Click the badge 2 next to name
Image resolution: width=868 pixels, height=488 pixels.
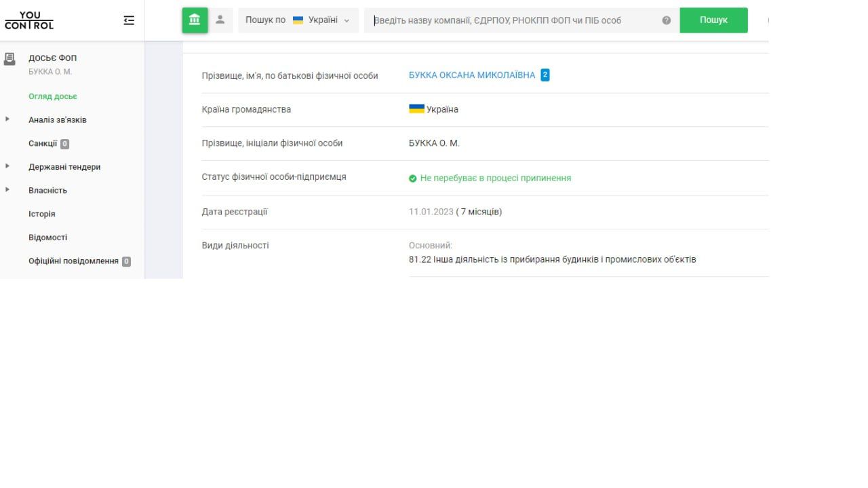[545, 75]
